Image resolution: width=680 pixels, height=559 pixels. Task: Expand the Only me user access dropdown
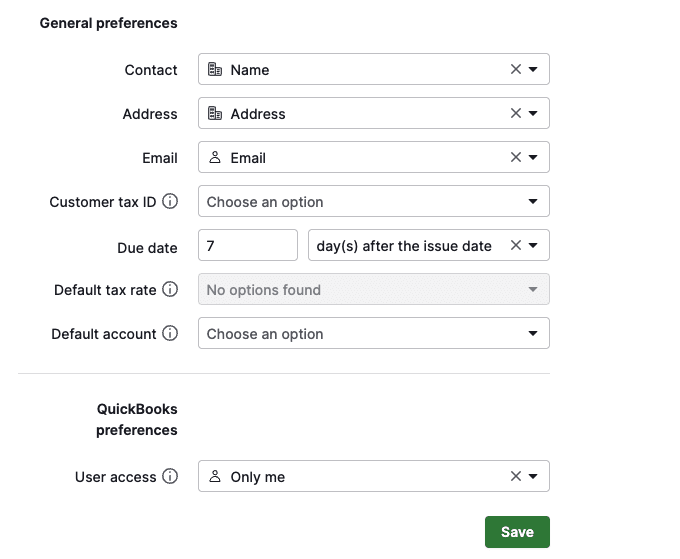click(533, 476)
